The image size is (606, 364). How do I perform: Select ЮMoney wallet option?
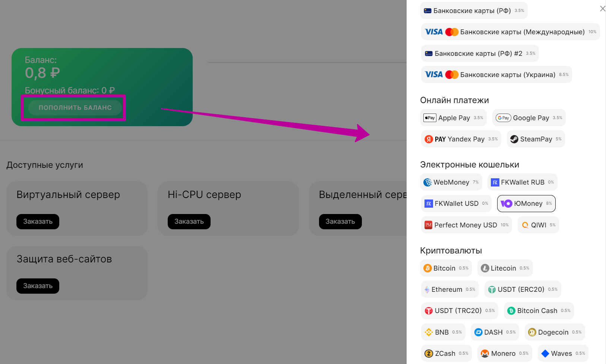point(526,203)
